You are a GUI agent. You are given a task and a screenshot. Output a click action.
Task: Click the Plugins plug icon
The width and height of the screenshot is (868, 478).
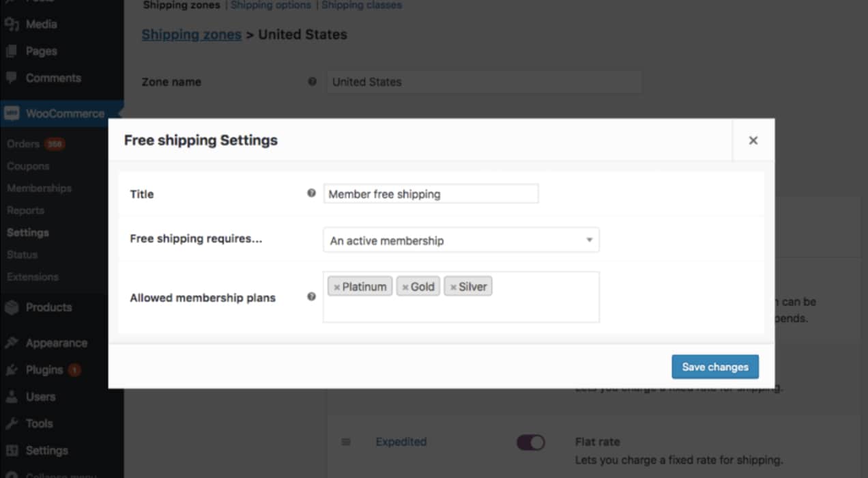coord(12,370)
